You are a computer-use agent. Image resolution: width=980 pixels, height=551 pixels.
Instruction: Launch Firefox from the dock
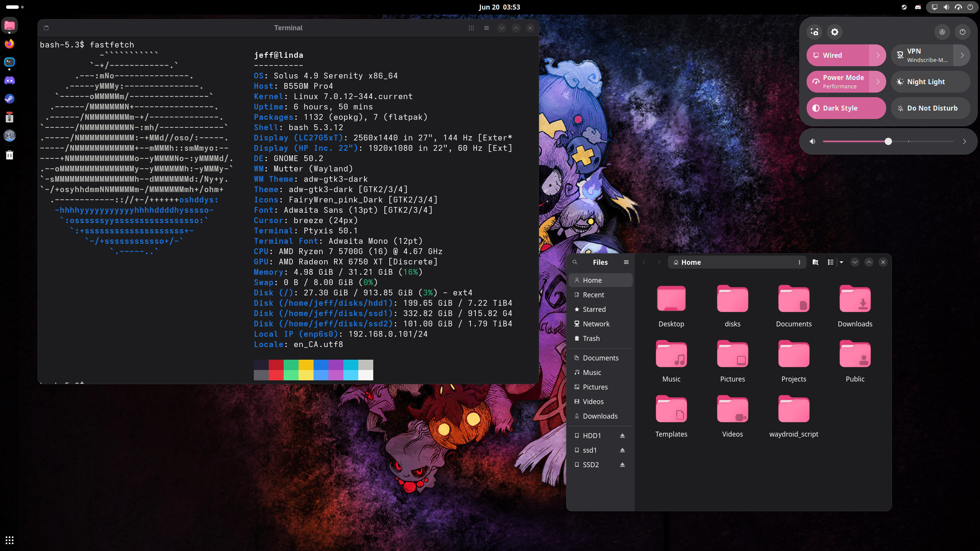10,44
